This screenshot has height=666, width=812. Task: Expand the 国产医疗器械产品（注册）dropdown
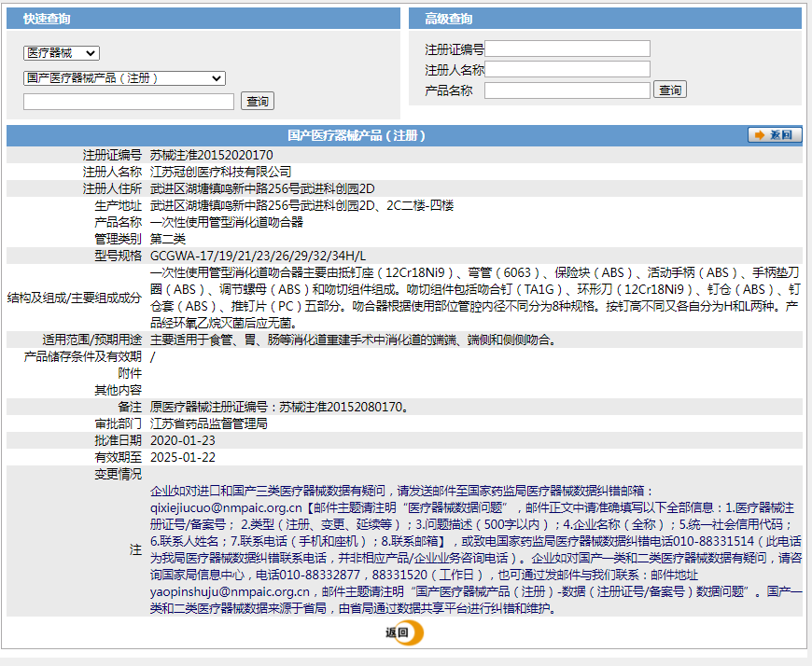[124, 78]
